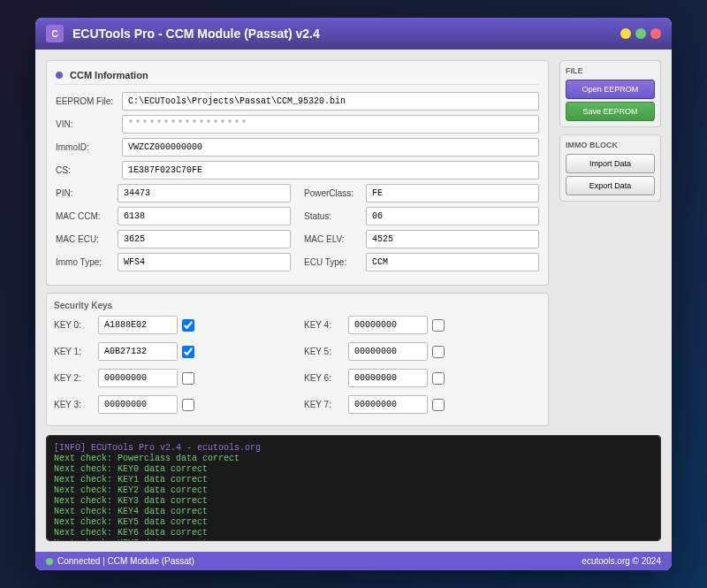Click Export Data in the IMMO BLOCK panel

[610, 186]
